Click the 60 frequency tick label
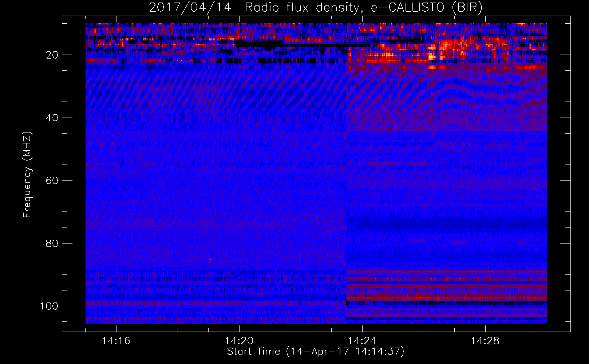Image resolution: width=589 pixels, height=364 pixels. (52, 181)
